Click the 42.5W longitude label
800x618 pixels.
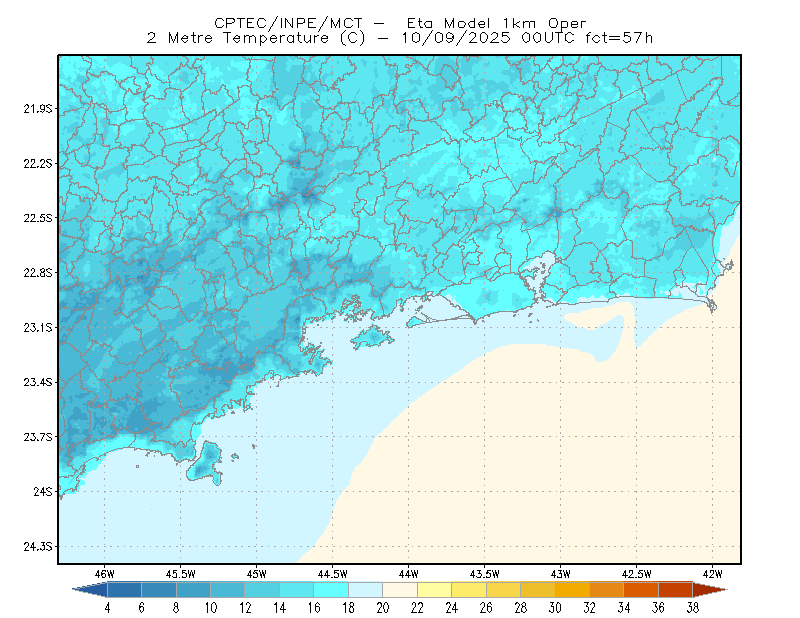coord(637,574)
